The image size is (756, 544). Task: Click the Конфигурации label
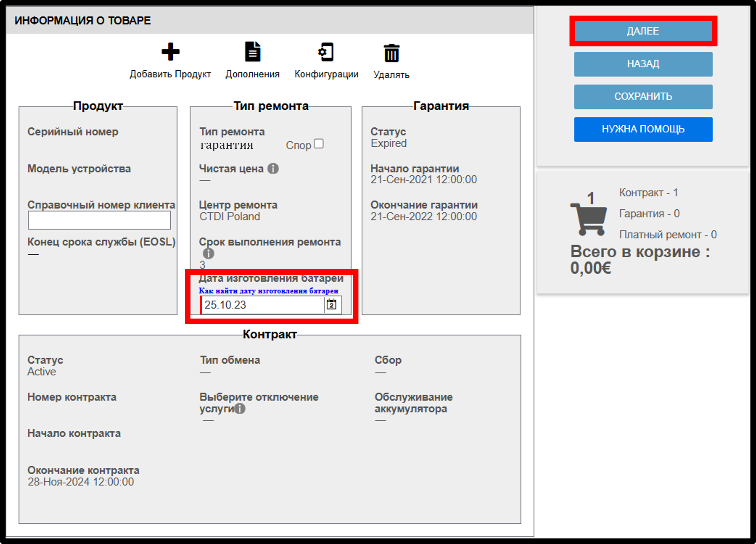(x=326, y=74)
